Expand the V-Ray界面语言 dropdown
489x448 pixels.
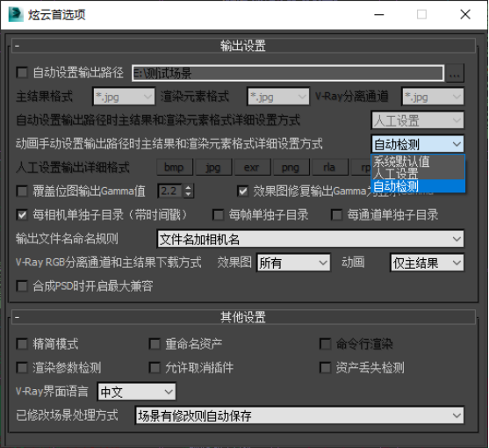click(x=137, y=392)
